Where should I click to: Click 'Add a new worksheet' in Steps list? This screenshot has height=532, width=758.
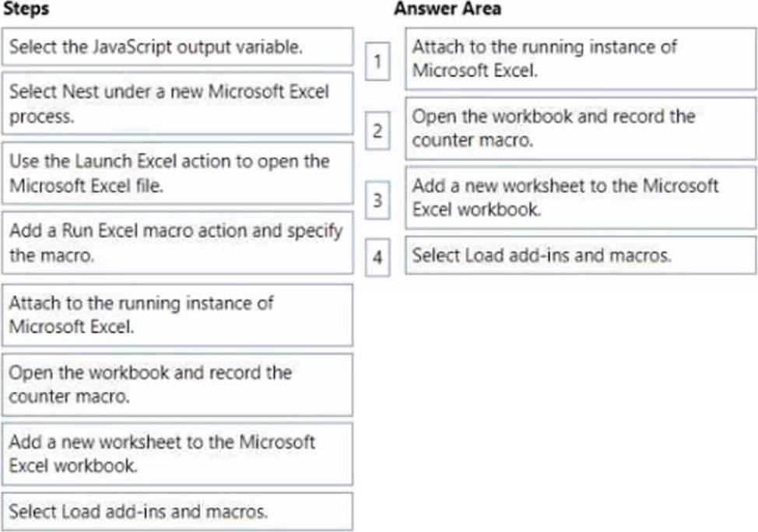[177, 453]
